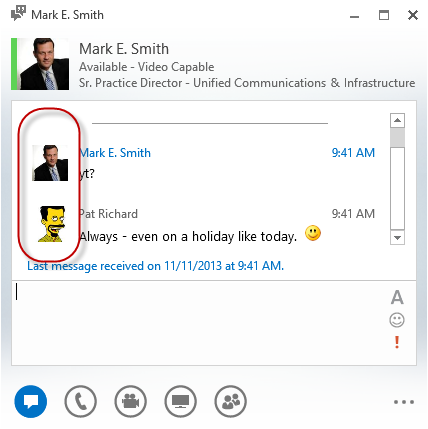Viewport: 428px width, 429px height.
Task: Click the Last message received notice
Action: 156,266
